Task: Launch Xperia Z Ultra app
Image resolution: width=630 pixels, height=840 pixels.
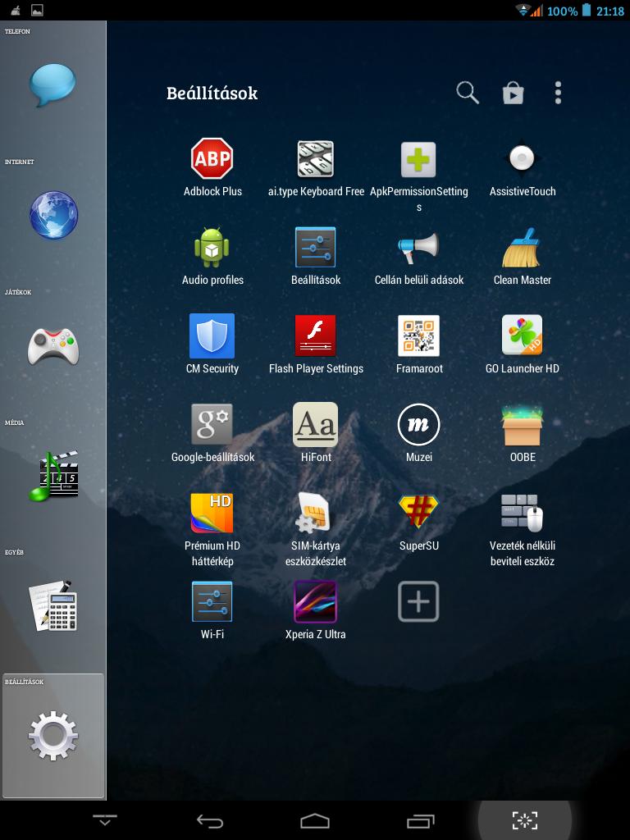Action: (316, 601)
